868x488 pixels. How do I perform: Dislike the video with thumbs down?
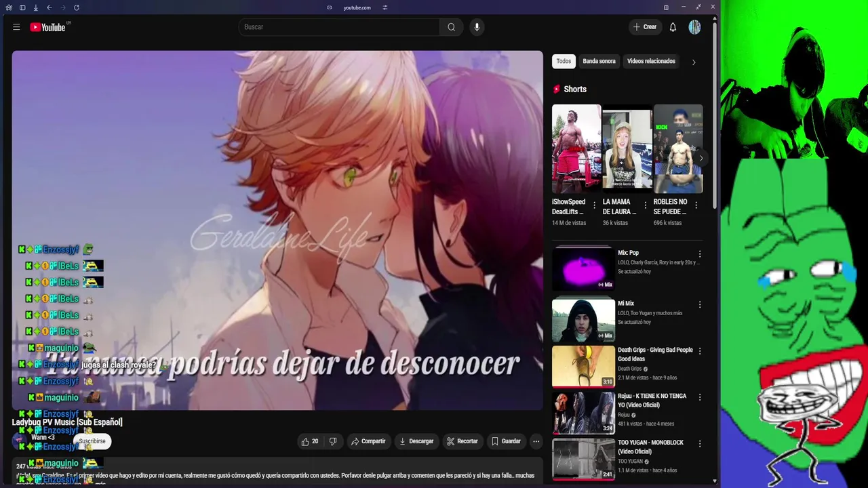pyautogui.click(x=333, y=441)
